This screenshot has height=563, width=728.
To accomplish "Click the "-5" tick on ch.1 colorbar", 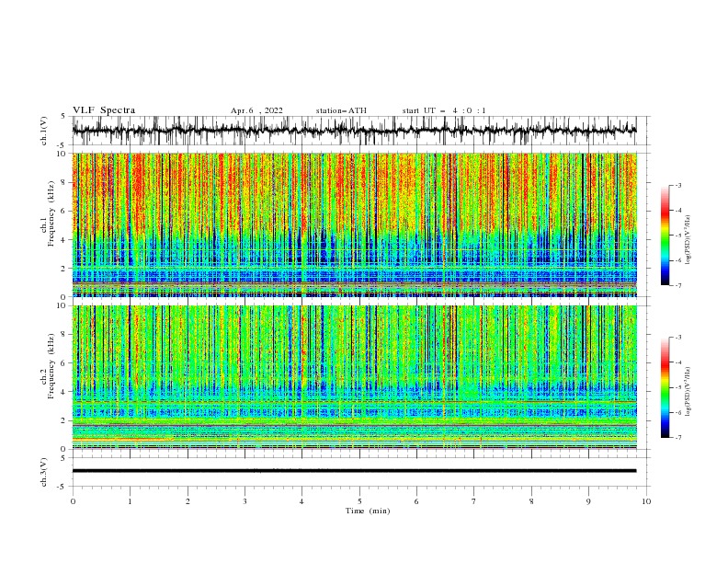I will (x=678, y=236).
